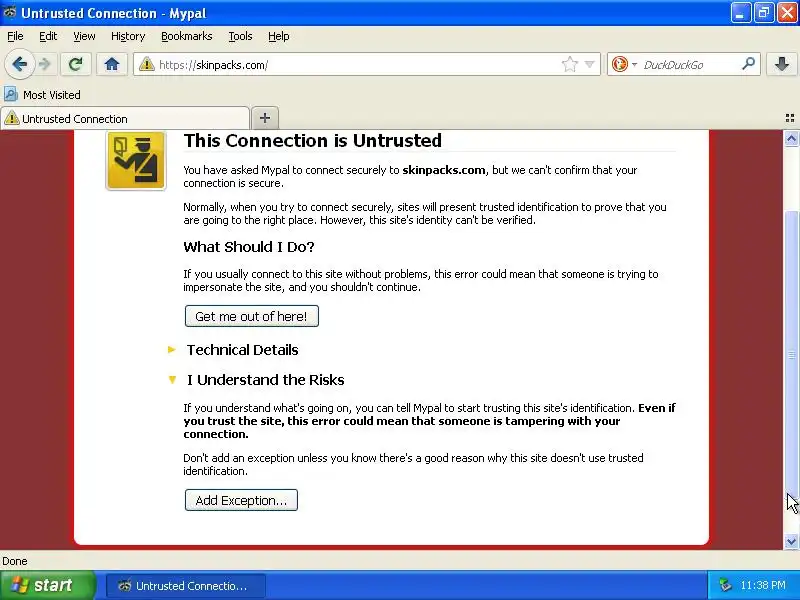
Task: Bookmark this page with the star
Action: (569, 64)
